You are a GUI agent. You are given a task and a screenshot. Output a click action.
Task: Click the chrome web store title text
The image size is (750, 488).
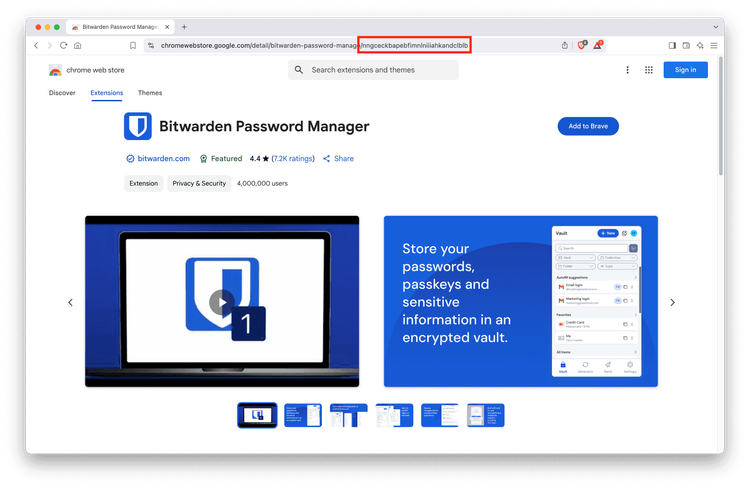click(95, 70)
